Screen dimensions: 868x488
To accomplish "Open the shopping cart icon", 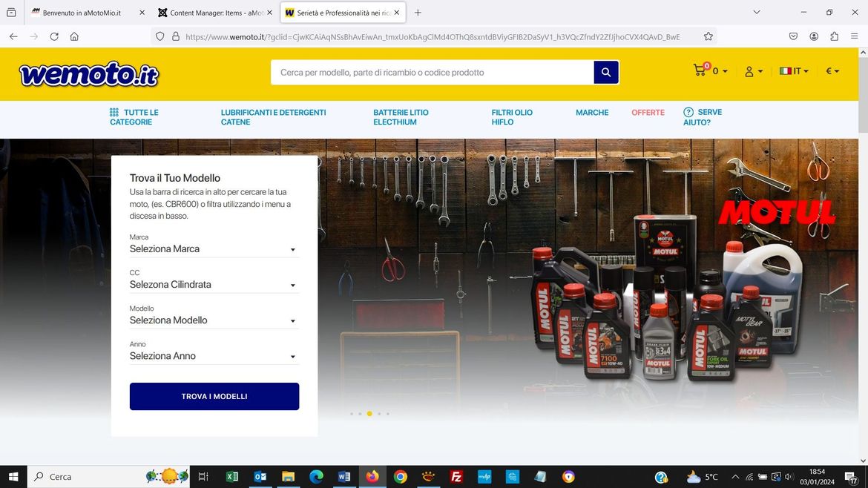I will click(700, 70).
